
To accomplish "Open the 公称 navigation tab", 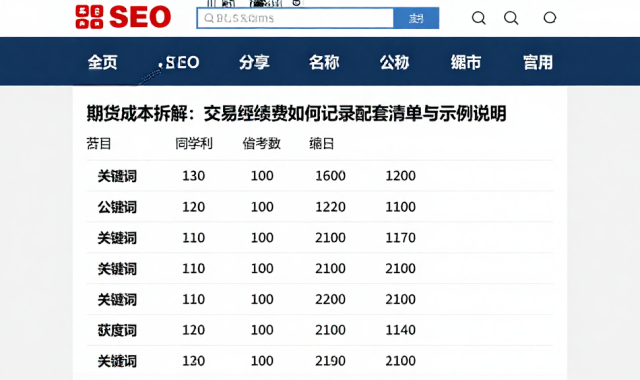I will [x=394, y=62].
